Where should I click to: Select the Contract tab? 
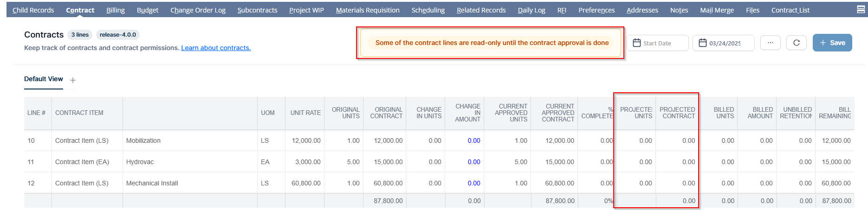[x=80, y=10]
